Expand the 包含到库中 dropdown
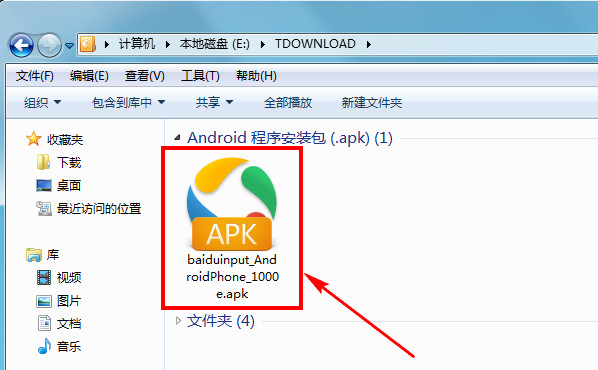 [x=129, y=102]
